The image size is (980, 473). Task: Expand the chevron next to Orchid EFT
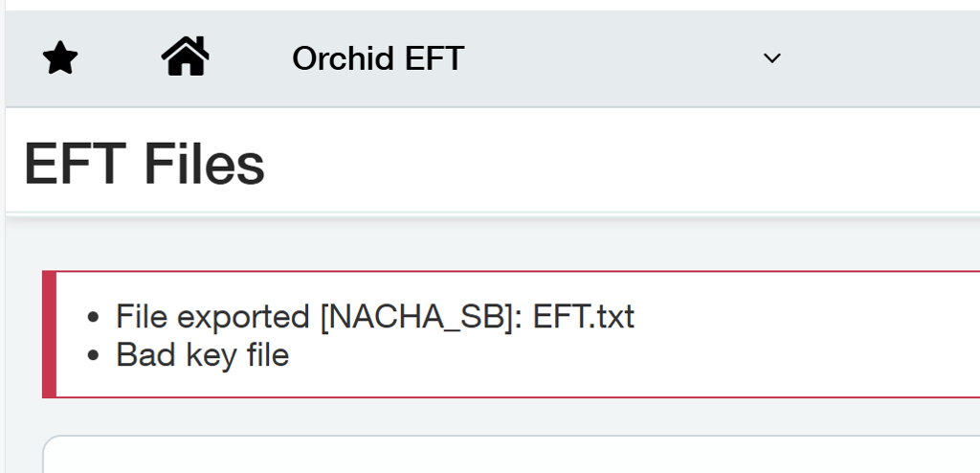[x=771, y=59]
